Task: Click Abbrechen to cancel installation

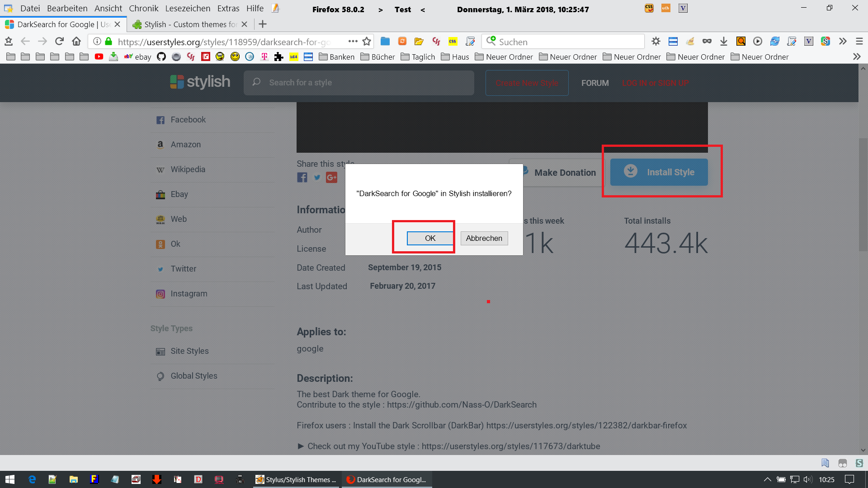Action: 484,238
